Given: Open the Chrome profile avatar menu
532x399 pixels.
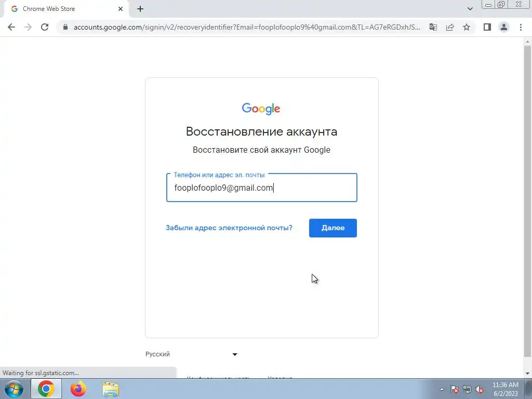Looking at the screenshot, I should point(504,27).
